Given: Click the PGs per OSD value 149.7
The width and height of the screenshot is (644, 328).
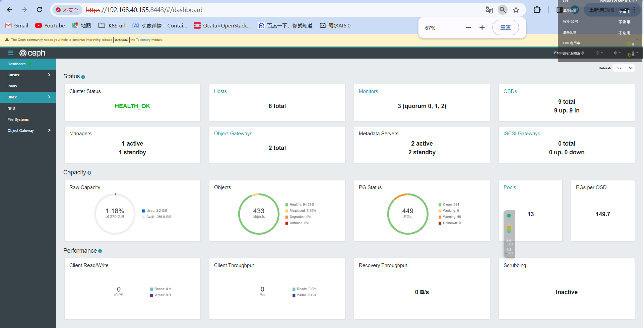Looking at the screenshot, I should [x=603, y=214].
